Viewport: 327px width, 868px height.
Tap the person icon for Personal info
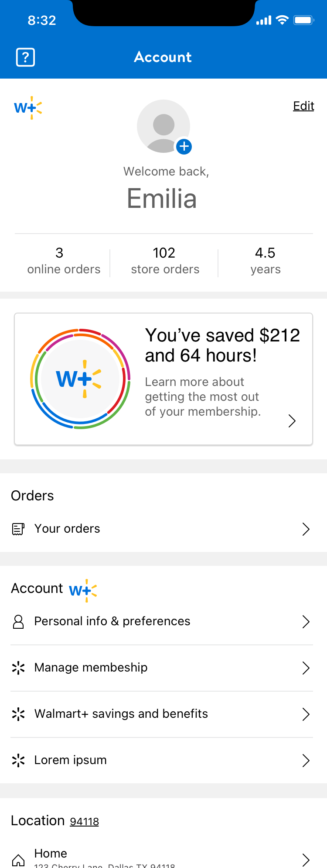(18, 622)
